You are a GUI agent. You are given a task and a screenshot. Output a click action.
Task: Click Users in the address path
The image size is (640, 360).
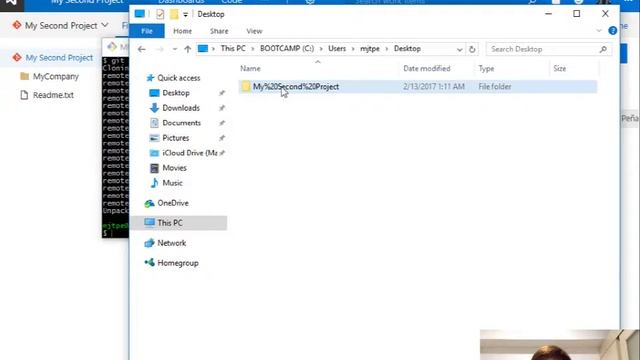click(337, 49)
